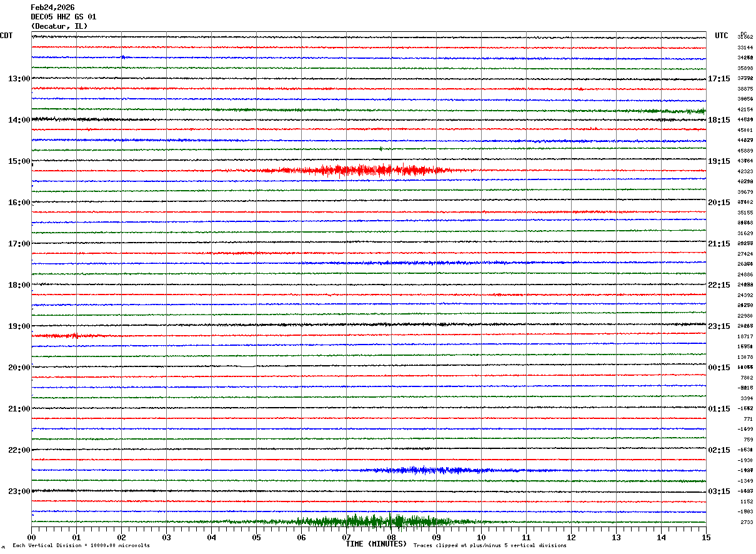Click the date header 'Feb24,2026'
The height and width of the screenshot is (554, 756).
(52, 8)
